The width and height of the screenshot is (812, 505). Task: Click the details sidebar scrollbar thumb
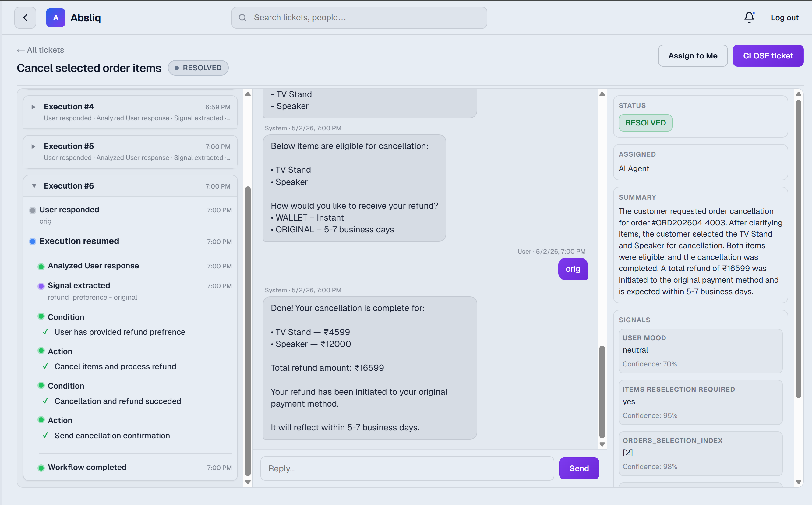(x=798, y=249)
